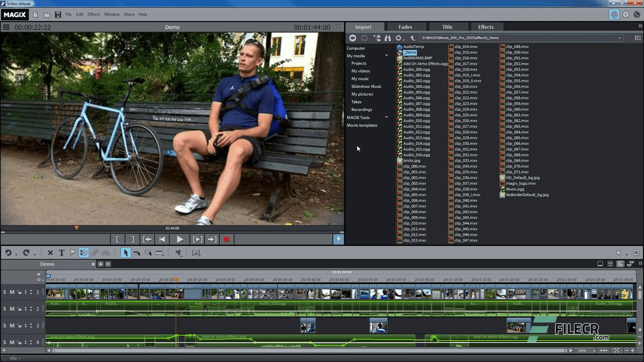Solo track 1 with its S button

tap(5, 292)
